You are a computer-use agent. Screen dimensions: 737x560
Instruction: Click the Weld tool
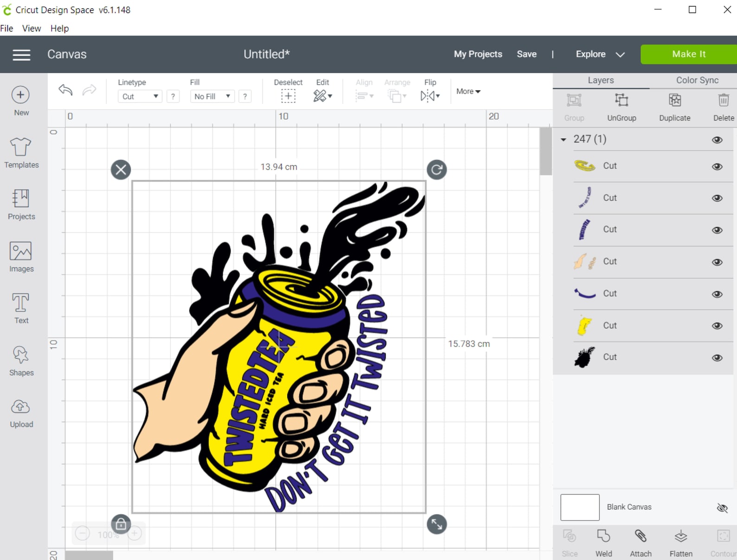pyautogui.click(x=603, y=543)
